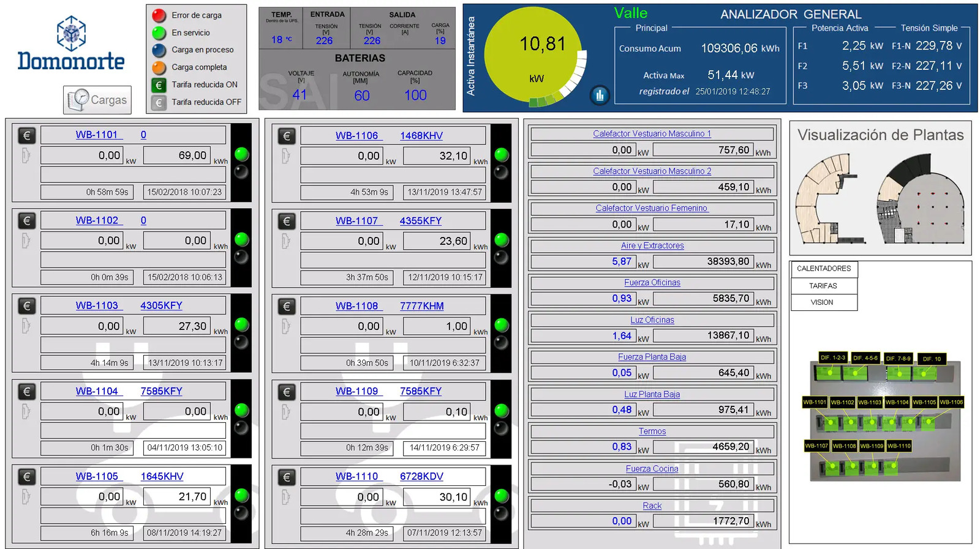Click the green status light of WB-1105
Screen dimensions: 980x549
pos(242,495)
